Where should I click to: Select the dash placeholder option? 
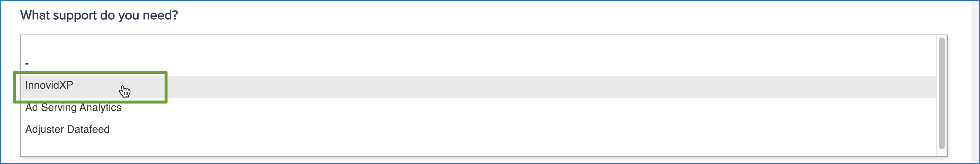[x=27, y=63]
